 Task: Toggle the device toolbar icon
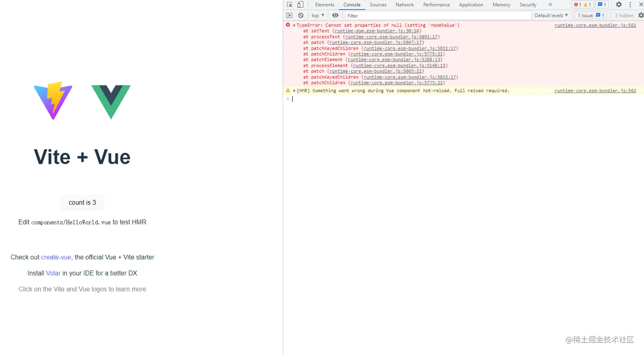click(300, 5)
